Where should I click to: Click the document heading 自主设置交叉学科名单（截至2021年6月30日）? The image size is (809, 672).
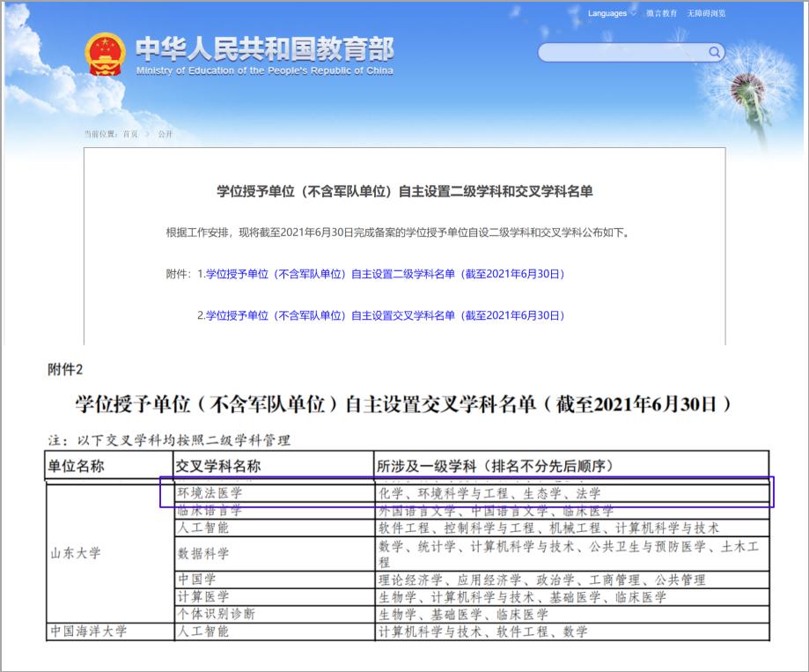(x=403, y=404)
